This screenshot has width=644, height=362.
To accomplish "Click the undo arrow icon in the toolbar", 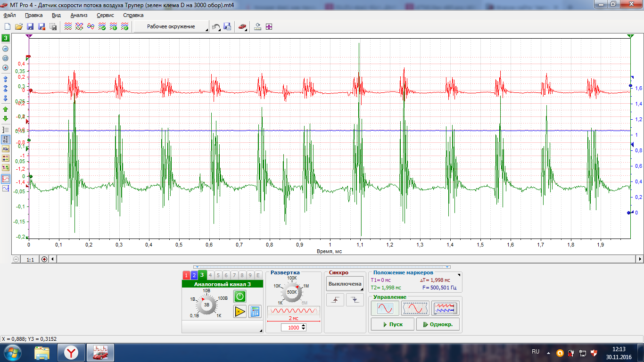I will tap(216, 27).
